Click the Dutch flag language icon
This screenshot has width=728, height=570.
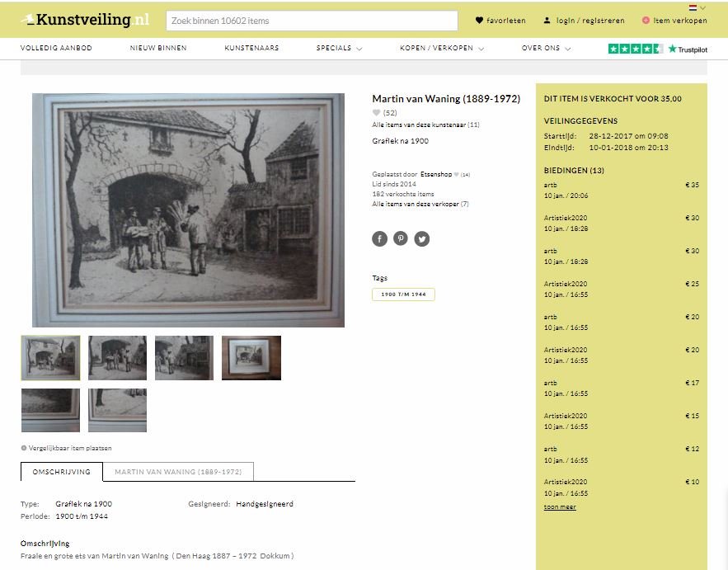693,8
